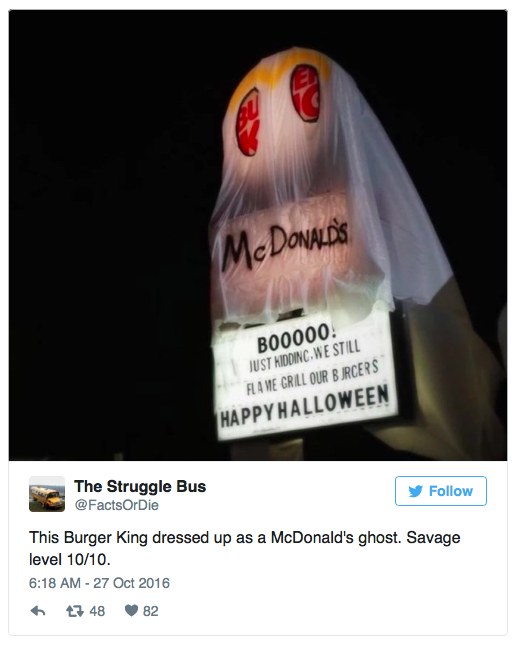The image size is (520, 648).
Task: Click the retweet count 48
Action: click(x=97, y=611)
